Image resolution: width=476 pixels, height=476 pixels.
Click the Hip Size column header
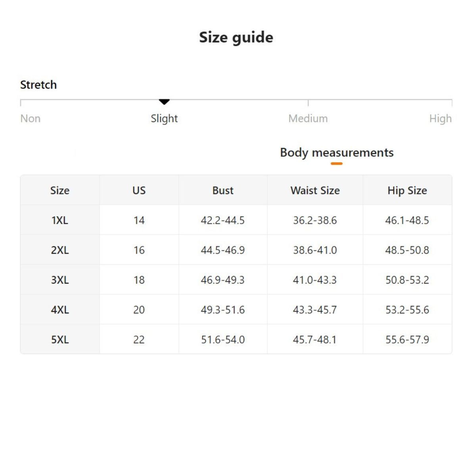pyautogui.click(x=407, y=190)
